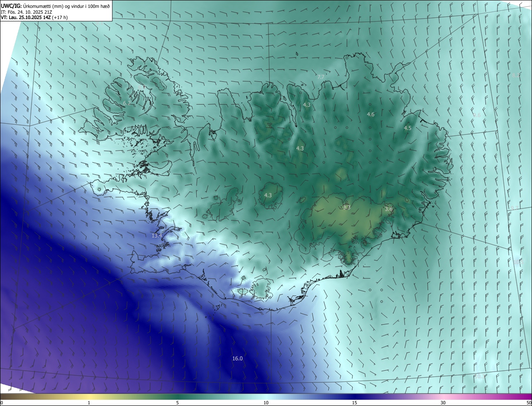
Task: Click the 3.6 value on the map
Action: click(x=389, y=209)
